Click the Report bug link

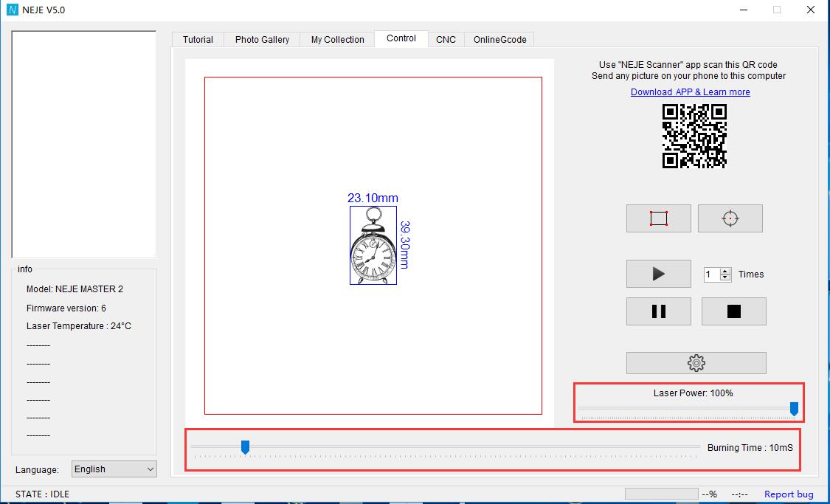point(789,494)
